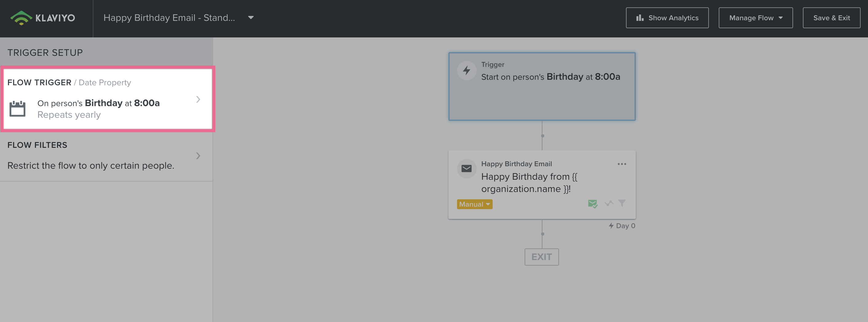
Task: Click the bar chart icon in Show Analytics
Action: [x=639, y=18]
